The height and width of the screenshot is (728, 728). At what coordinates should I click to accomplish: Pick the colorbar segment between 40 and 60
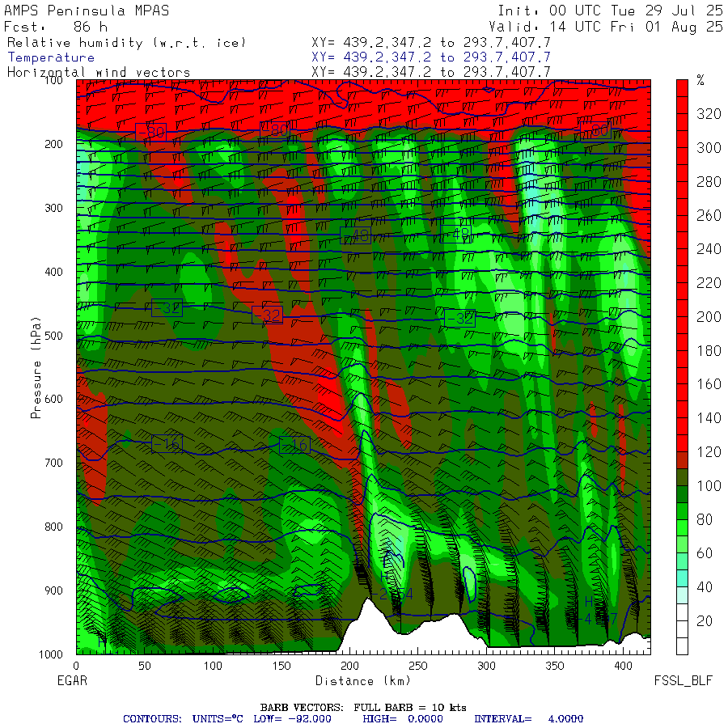682,570
